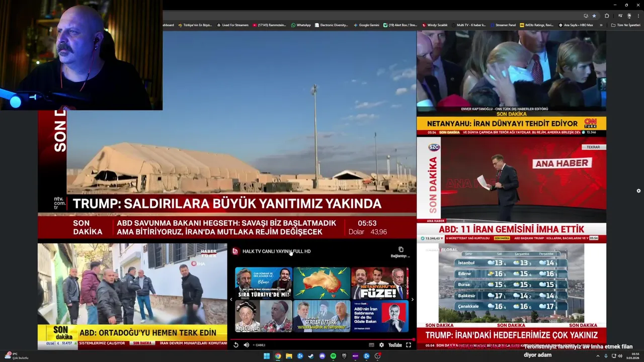
Task: Enter fullscreen on the Halk TV player
Action: tap(409, 345)
